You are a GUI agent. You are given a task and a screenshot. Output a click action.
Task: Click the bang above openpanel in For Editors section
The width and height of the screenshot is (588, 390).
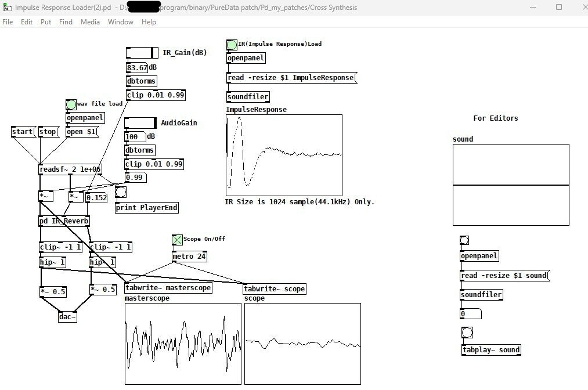[464, 239]
